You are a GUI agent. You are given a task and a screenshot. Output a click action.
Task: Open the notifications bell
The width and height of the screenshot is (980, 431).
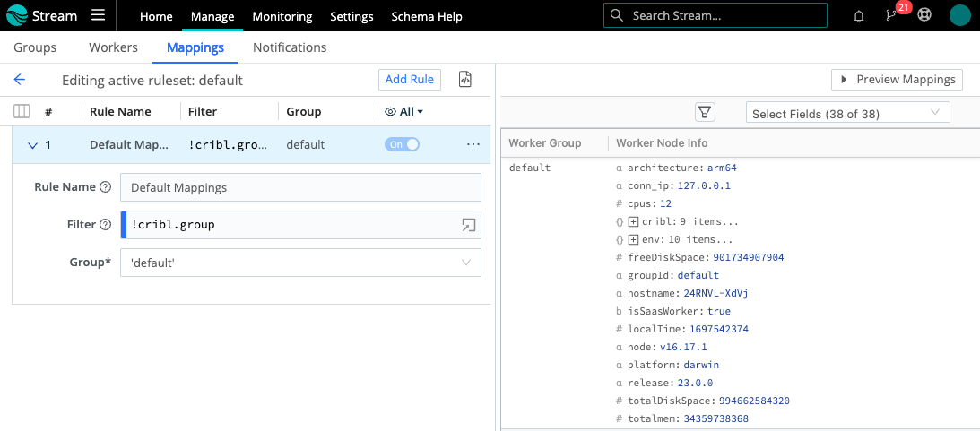coord(859,16)
